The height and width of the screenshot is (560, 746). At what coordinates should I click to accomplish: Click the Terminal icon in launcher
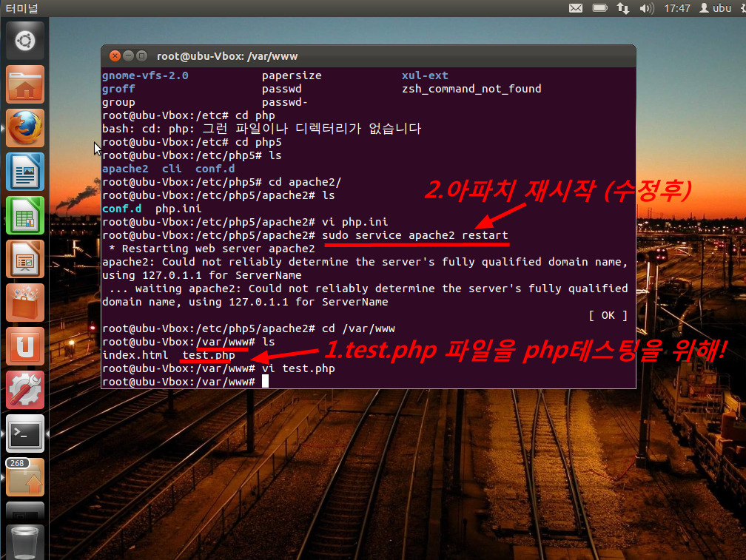click(25, 433)
